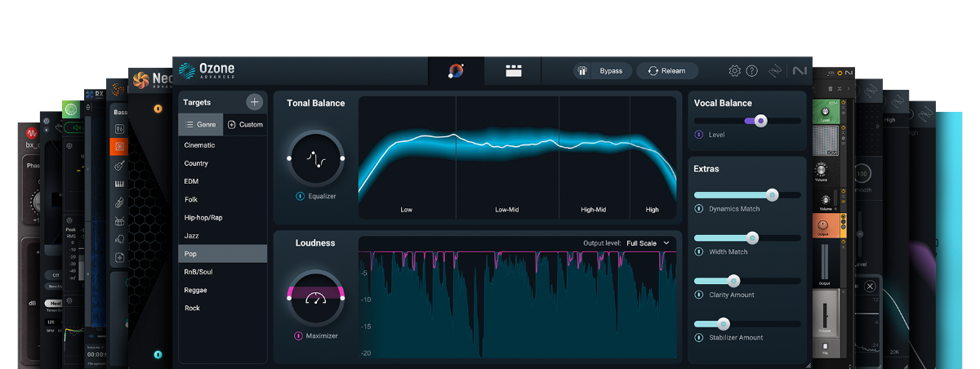980x369 pixels.
Task: Choose the Jazz genre target
Action: tap(223, 236)
